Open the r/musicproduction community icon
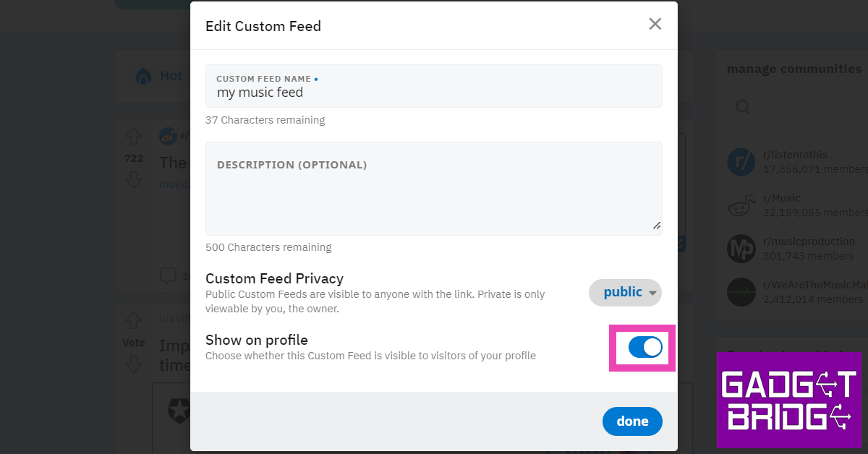This screenshot has height=454, width=868. pos(741,249)
